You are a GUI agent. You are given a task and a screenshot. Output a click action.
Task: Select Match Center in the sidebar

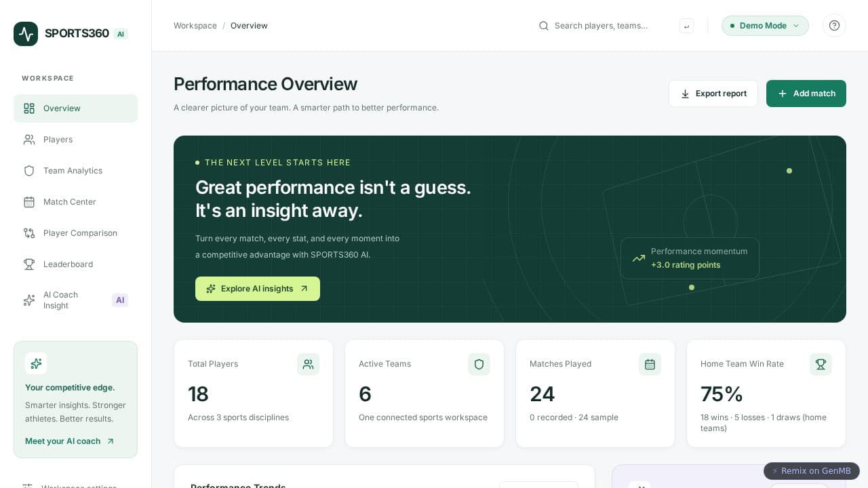pyautogui.click(x=75, y=202)
